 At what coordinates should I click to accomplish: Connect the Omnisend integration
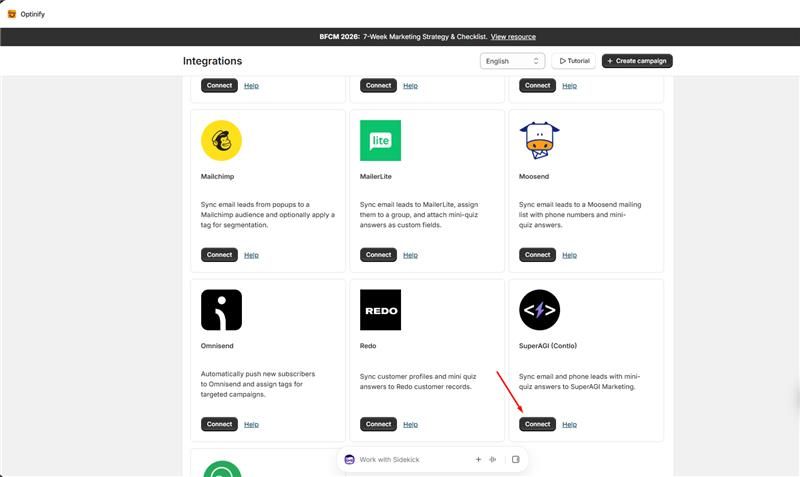pyautogui.click(x=219, y=424)
